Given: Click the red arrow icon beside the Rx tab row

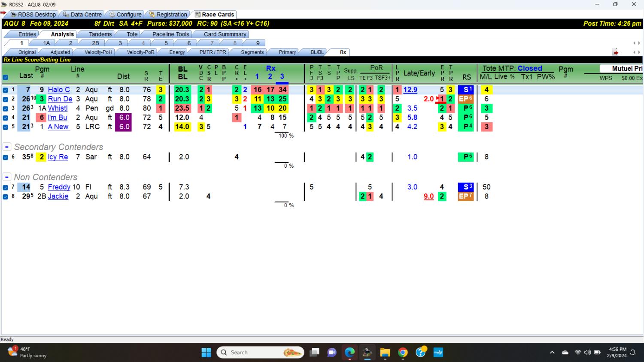Looking at the screenshot, I should tap(616, 52).
